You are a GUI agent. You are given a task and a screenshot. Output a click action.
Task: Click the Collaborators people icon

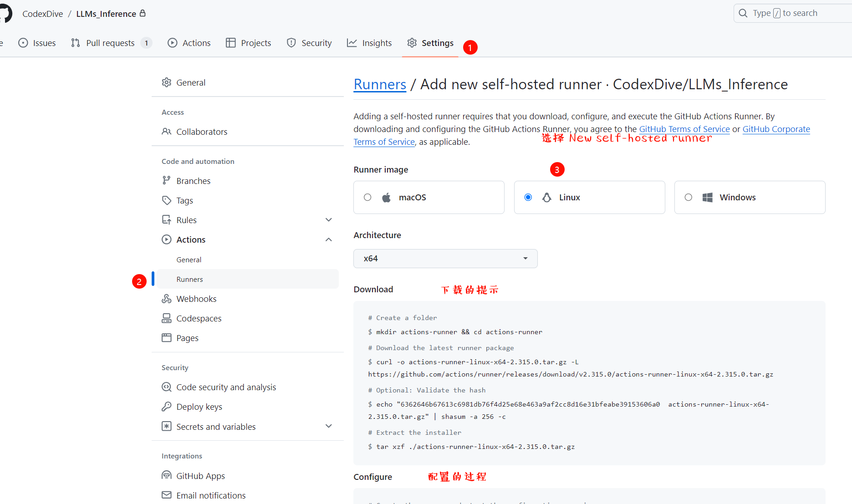(x=167, y=132)
